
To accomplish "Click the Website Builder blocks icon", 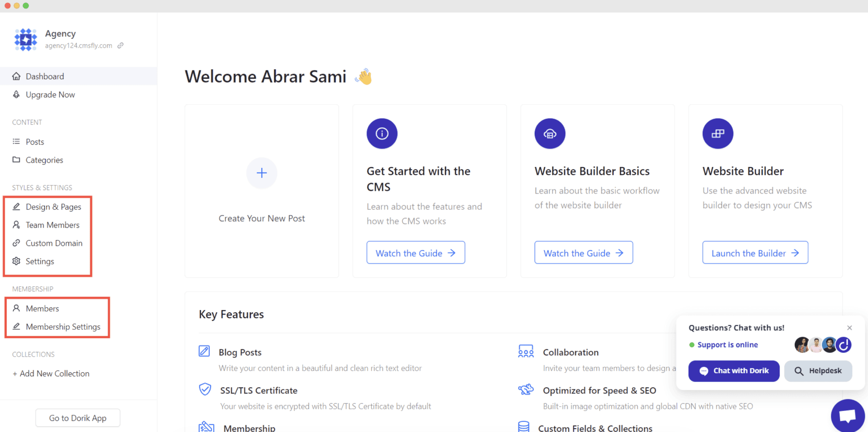I will (x=717, y=134).
